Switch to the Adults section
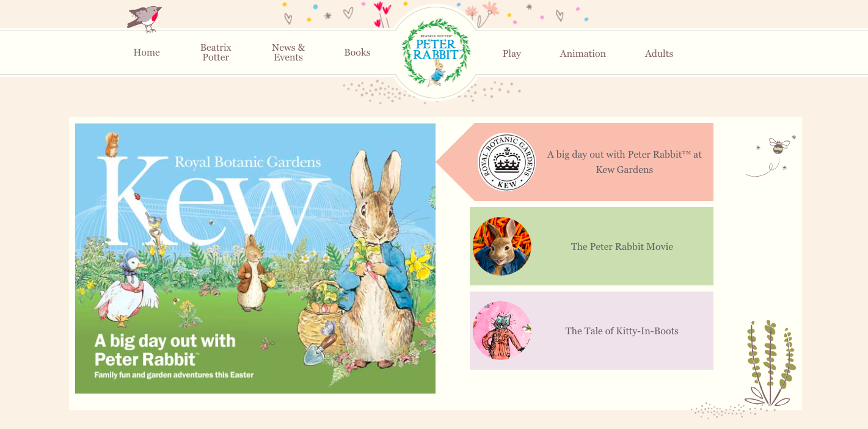The height and width of the screenshot is (429, 868). pos(659,54)
